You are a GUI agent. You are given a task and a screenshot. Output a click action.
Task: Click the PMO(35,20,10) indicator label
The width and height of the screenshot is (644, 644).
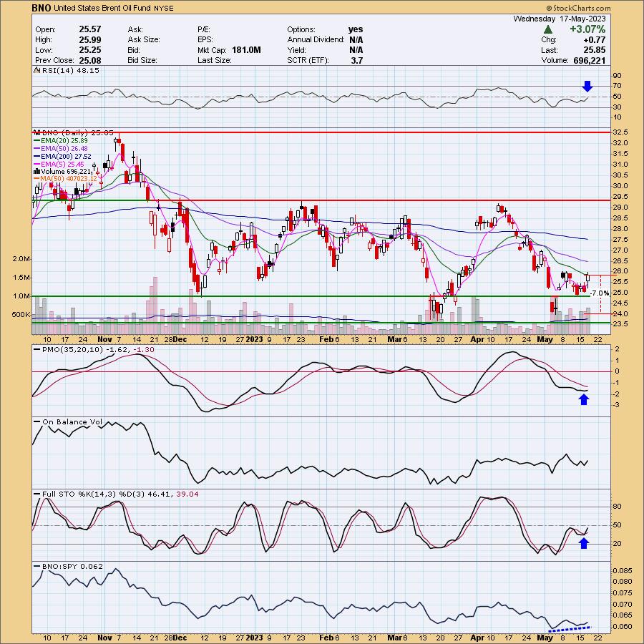pos(98,349)
